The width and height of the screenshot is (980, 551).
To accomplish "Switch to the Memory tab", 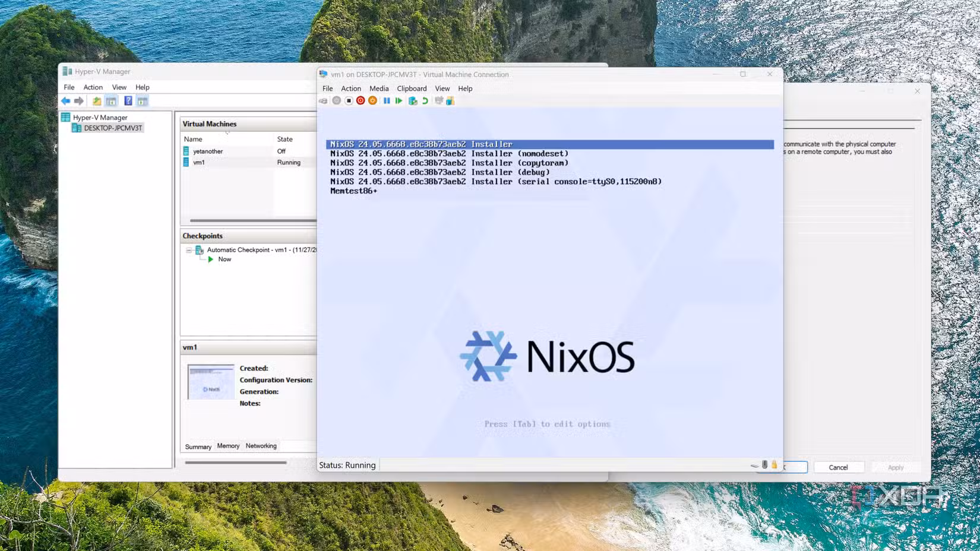I will 228,446.
